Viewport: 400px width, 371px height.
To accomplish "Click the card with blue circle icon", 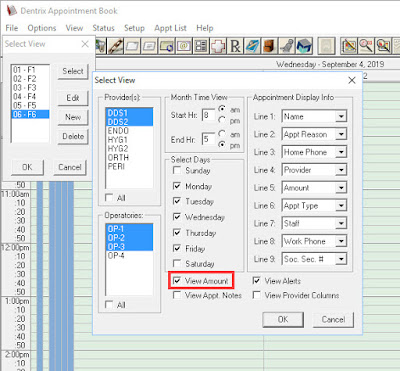I will [x=166, y=46].
